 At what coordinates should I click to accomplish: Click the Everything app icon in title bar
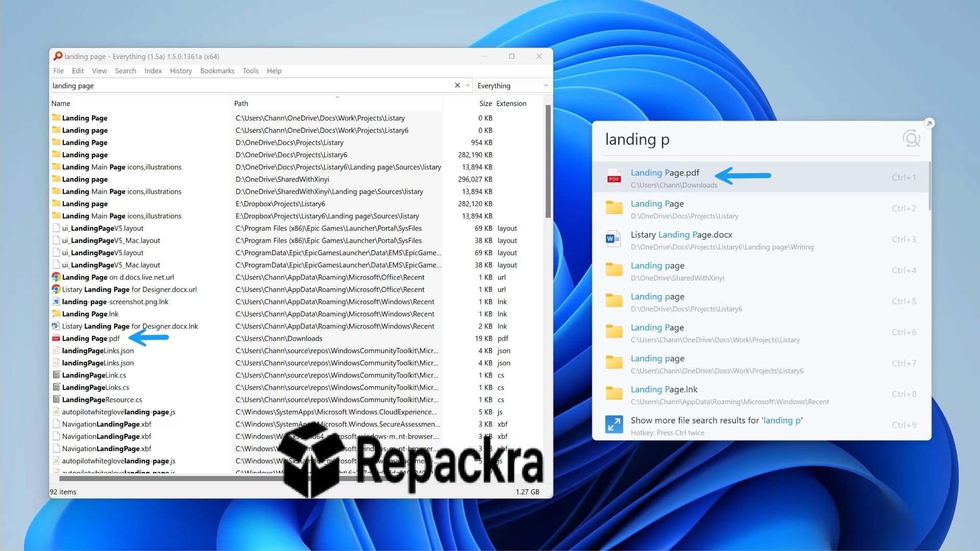tap(58, 56)
